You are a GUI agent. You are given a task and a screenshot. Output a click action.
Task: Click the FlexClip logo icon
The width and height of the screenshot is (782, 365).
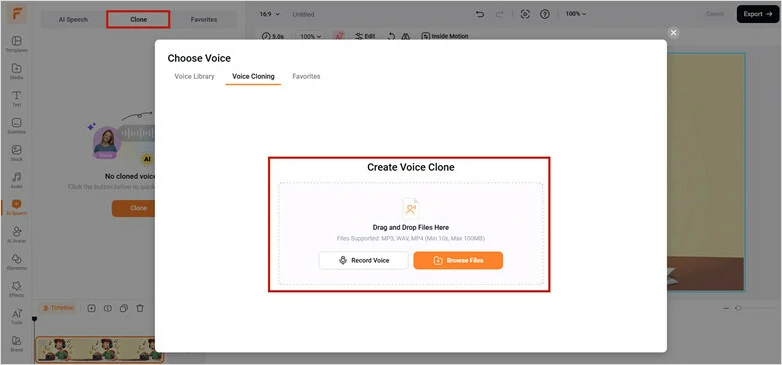coord(16,15)
